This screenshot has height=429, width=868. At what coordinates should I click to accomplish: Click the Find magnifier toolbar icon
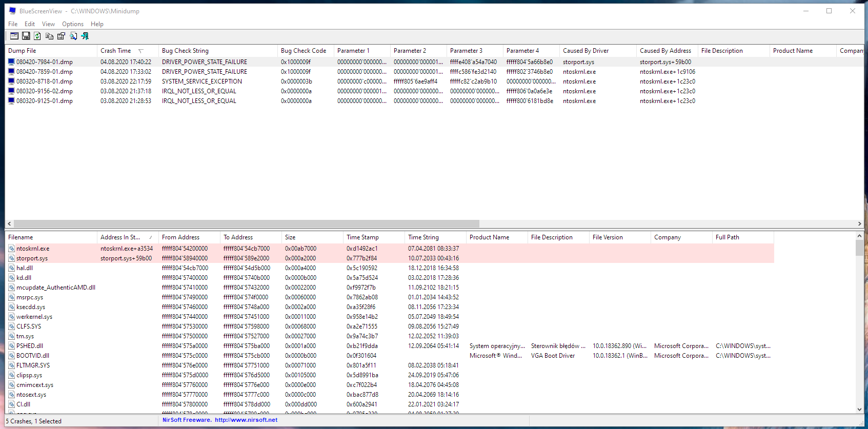pyautogui.click(x=73, y=36)
